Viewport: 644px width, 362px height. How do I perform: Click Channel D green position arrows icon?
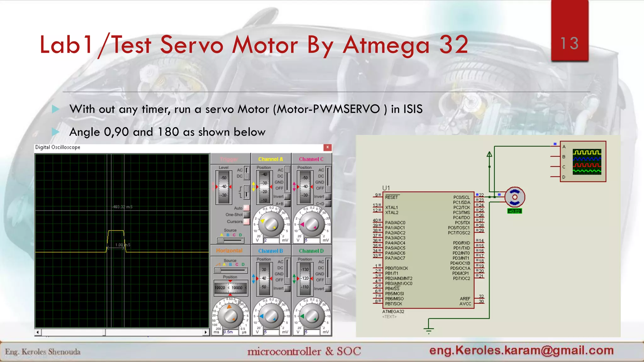click(x=294, y=278)
